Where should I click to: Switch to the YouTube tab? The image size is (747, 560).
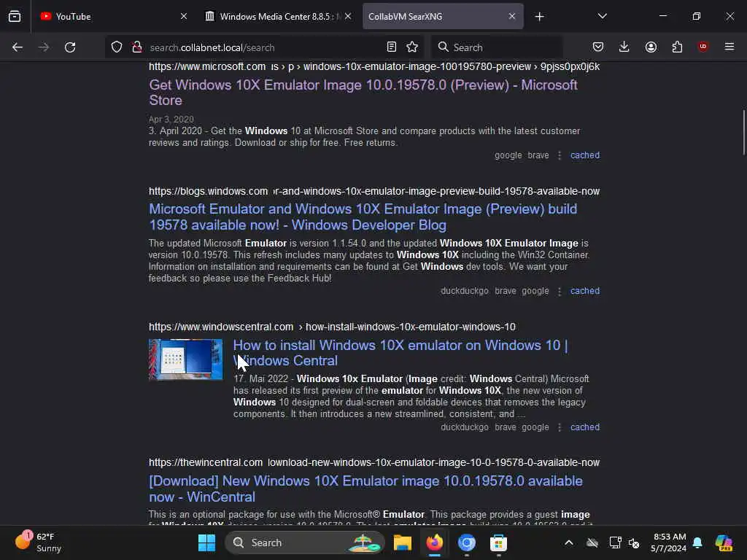[x=113, y=16]
